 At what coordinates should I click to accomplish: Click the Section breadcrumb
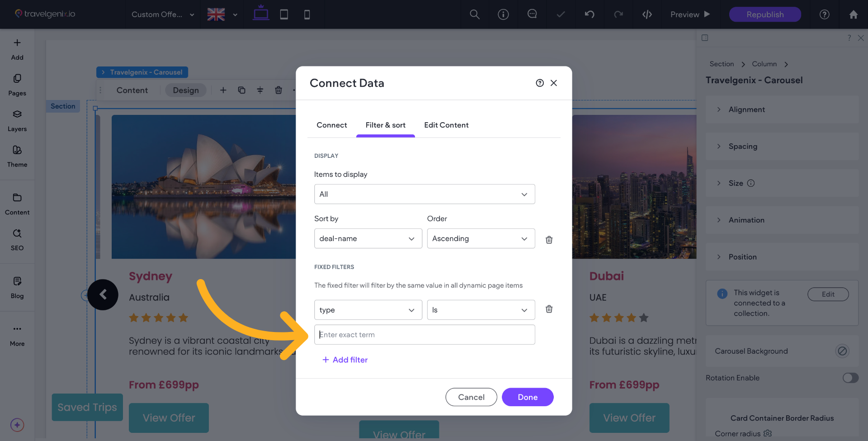(722, 64)
